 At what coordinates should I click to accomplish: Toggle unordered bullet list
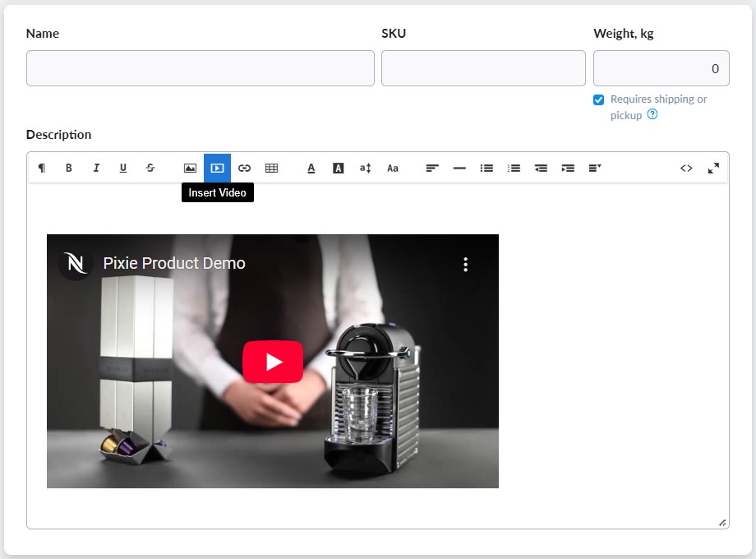(x=486, y=168)
